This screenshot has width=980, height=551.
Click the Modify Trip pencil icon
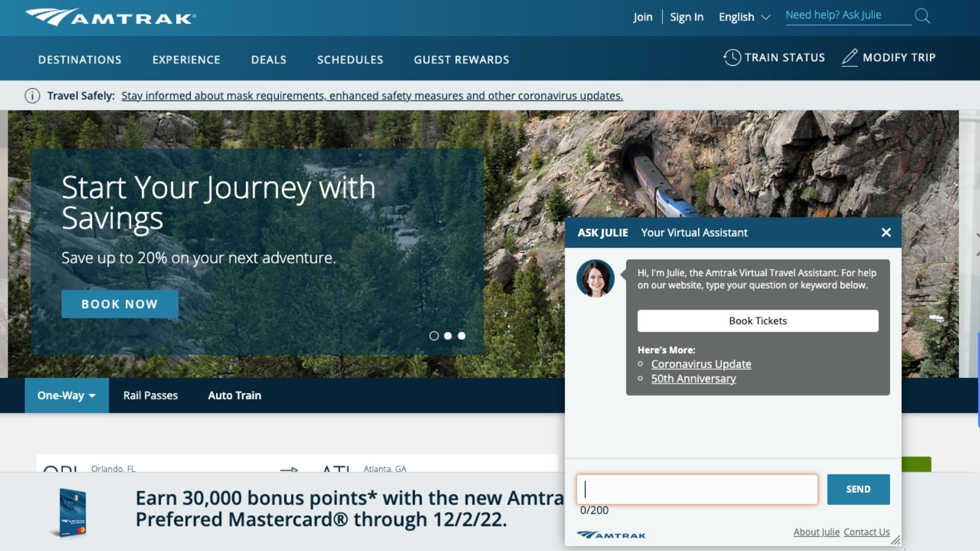click(849, 57)
